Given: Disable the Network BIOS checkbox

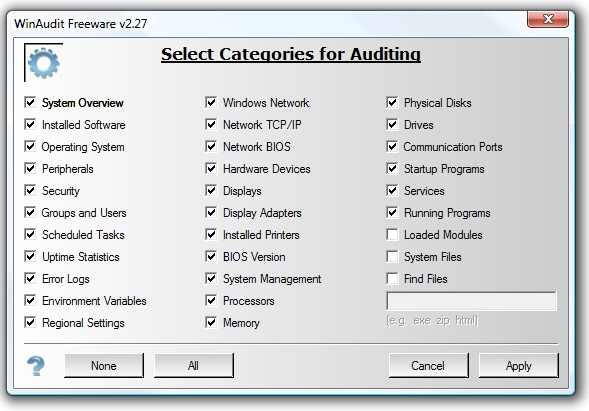Looking at the screenshot, I should [211, 146].
